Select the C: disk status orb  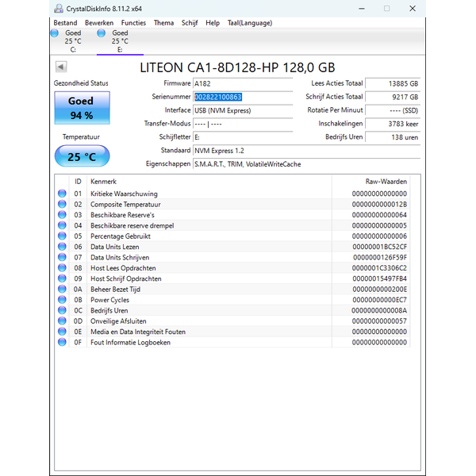point(55,33)
